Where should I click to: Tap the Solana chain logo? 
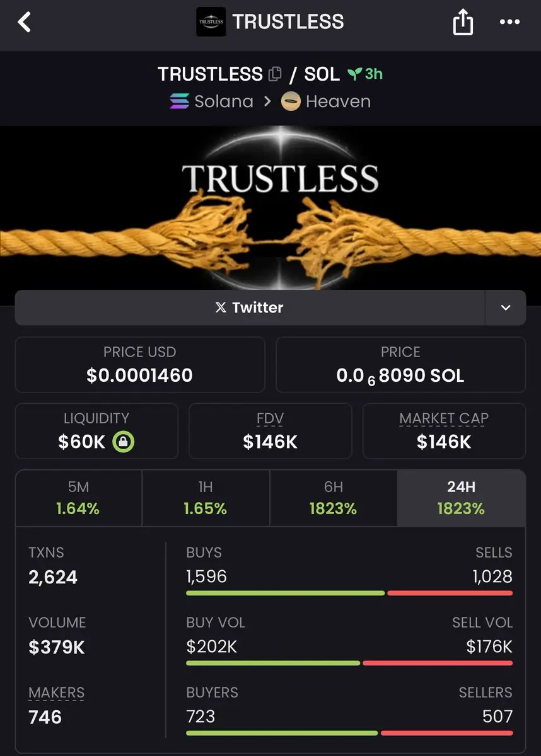click(179, 101)
